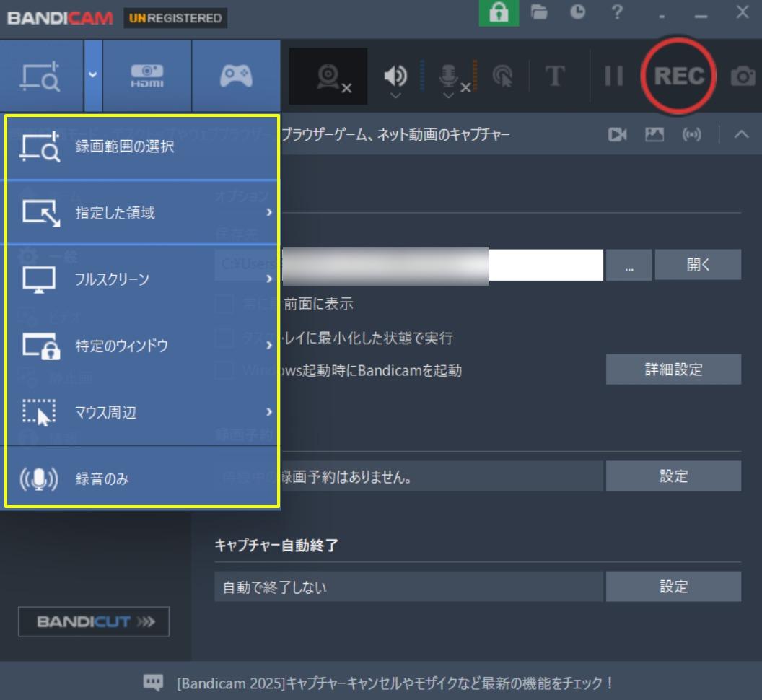Select the screen recording mode icon
This screenshot has width=762, height=700.
click(x=41, y=76)
